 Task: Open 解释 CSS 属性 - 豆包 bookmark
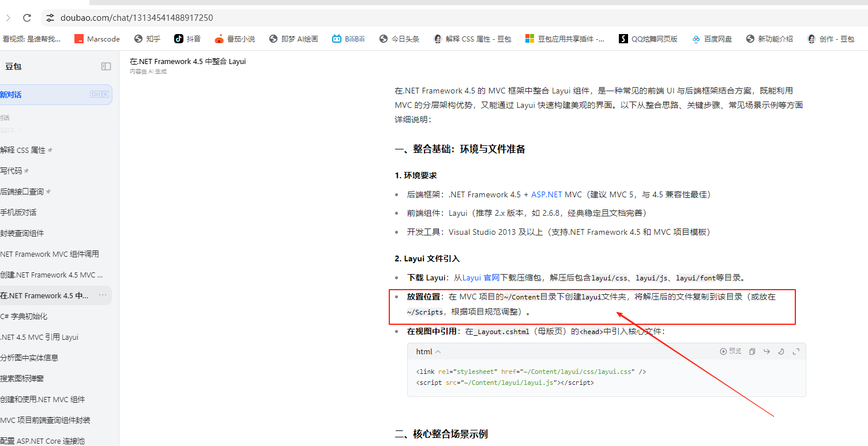tap(472, 39)
